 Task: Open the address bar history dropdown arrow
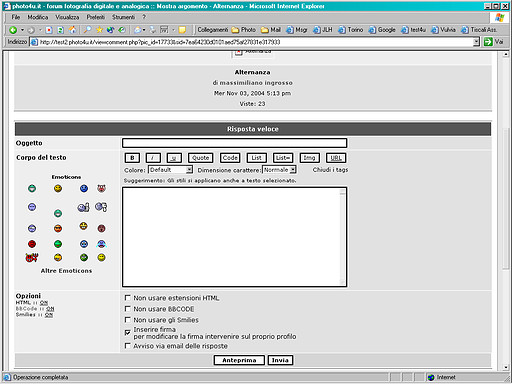pos(476,42)
